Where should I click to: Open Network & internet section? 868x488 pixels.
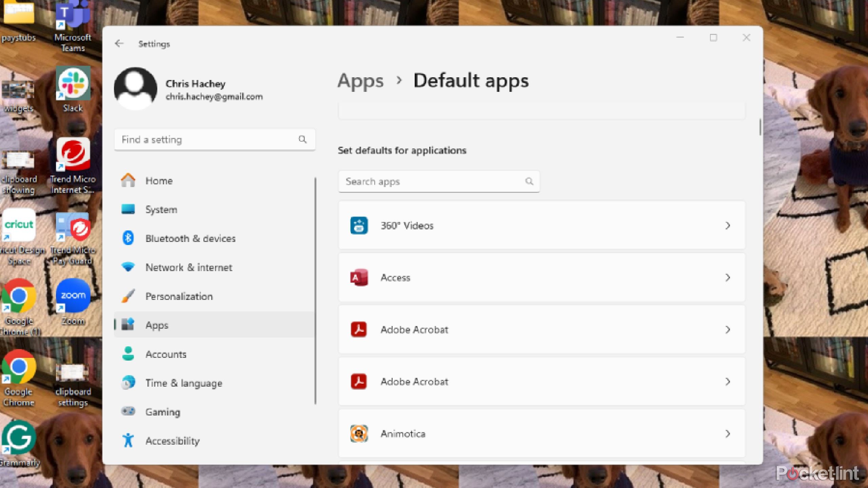pos(214,267)
